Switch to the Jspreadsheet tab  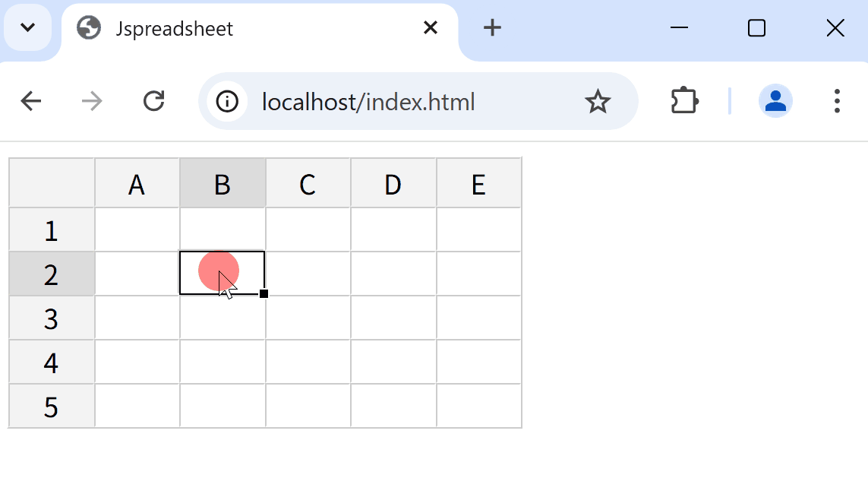coord(175,27)
